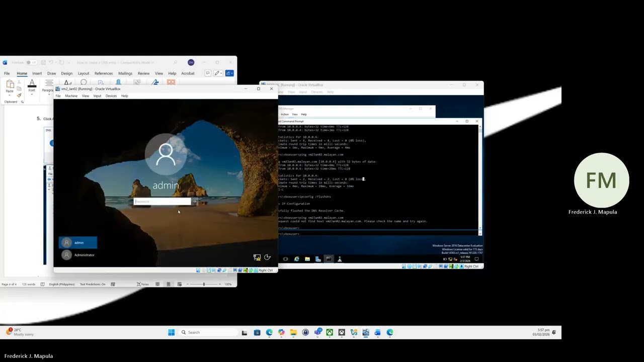Open the File tab in Word
This screenshot has height=362, width=644.
tap(7, 73)
